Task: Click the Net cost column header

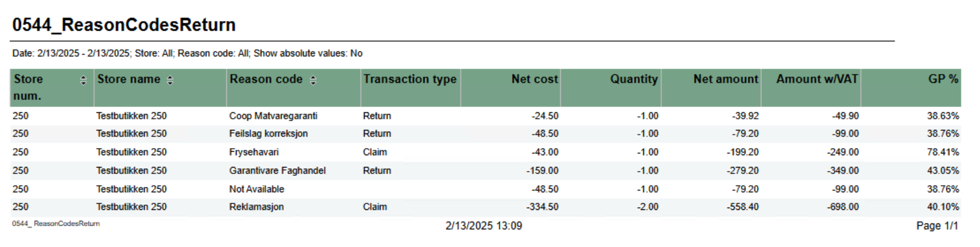Action: point(534,79)
